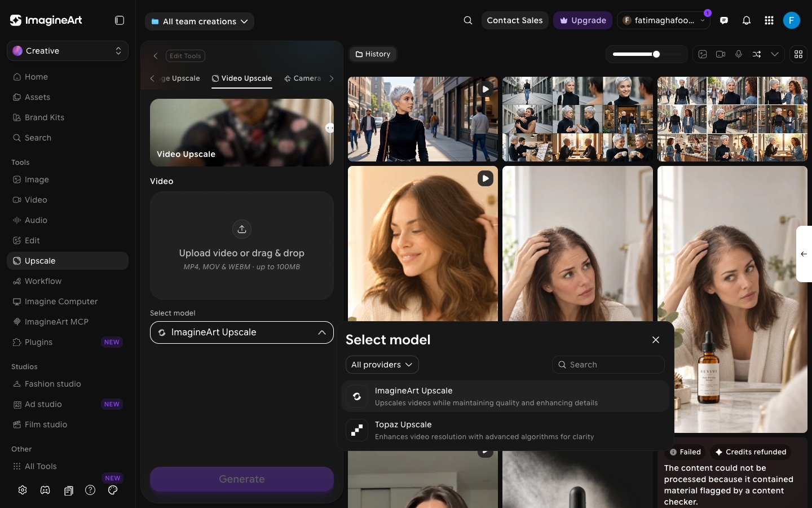
Task: Open the Discord community icon
Action: (x=45, y=490)
